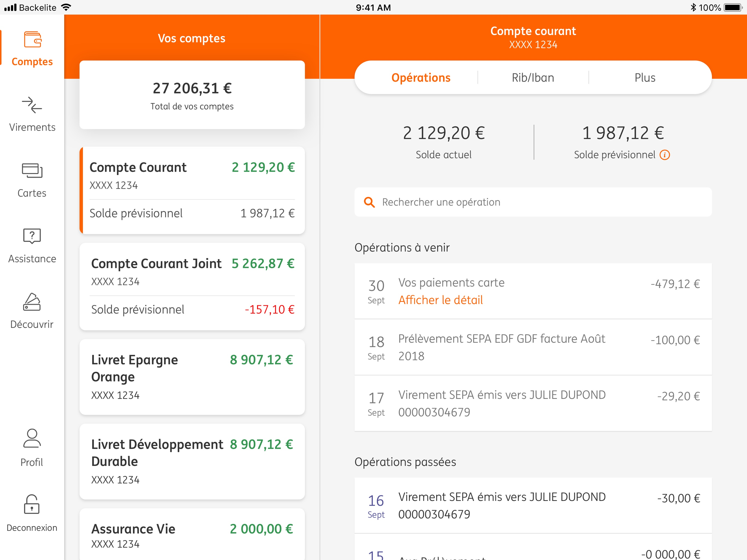
Task: Open the 18 Sept EDF GDF prélèvement
Action: point(533,347)
